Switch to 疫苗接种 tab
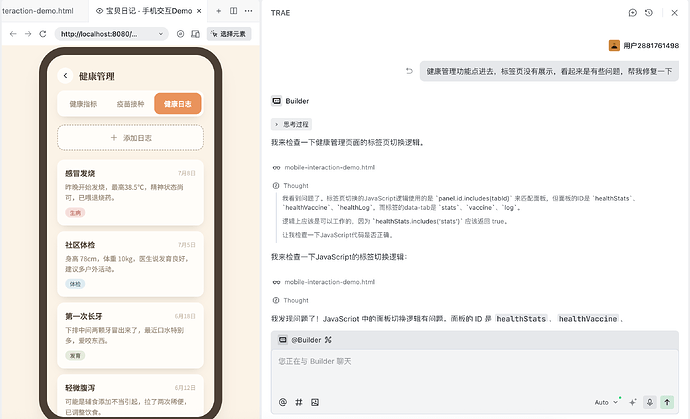Viewport: 690px width, 419px height. coord(130,104)
